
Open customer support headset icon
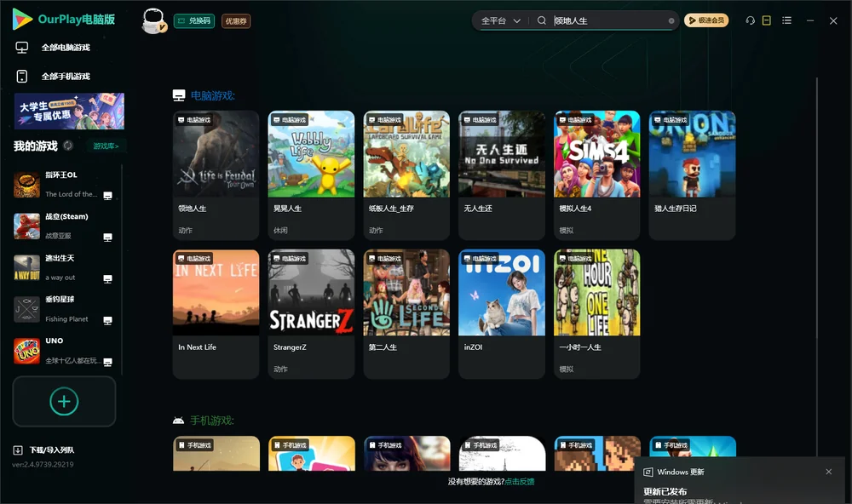point(751,20)
